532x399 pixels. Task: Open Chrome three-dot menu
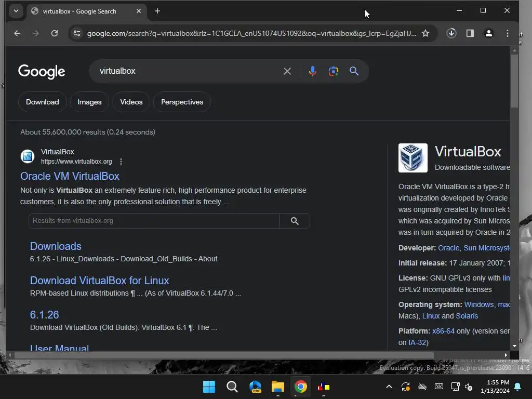507,33
